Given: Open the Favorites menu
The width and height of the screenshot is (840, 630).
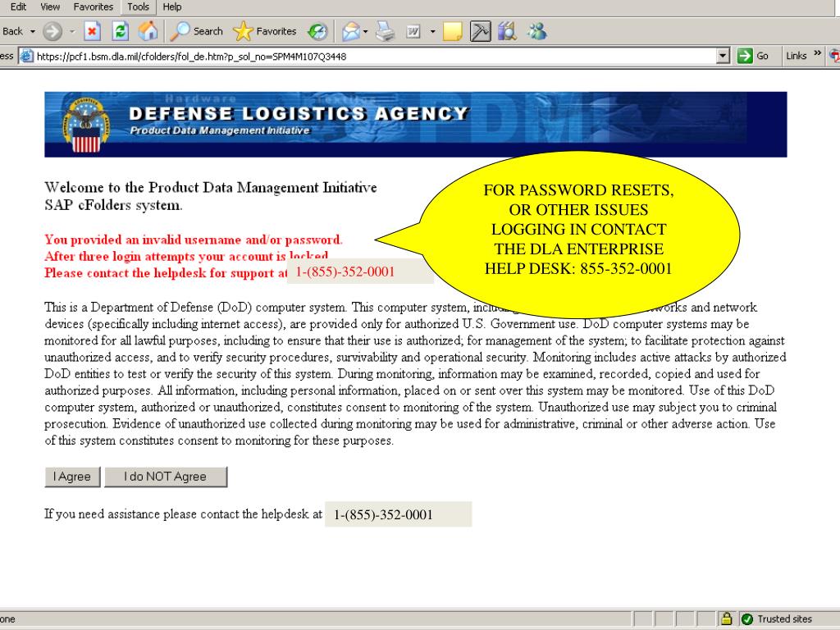Looking at the screenshot, I should 94,7.
